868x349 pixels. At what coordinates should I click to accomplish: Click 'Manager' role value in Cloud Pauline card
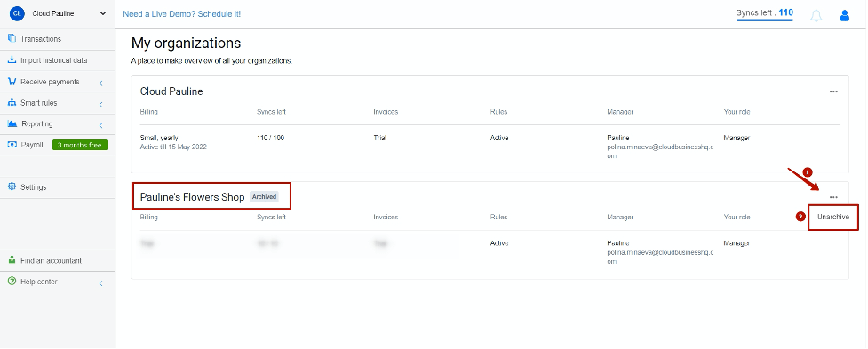737,138
